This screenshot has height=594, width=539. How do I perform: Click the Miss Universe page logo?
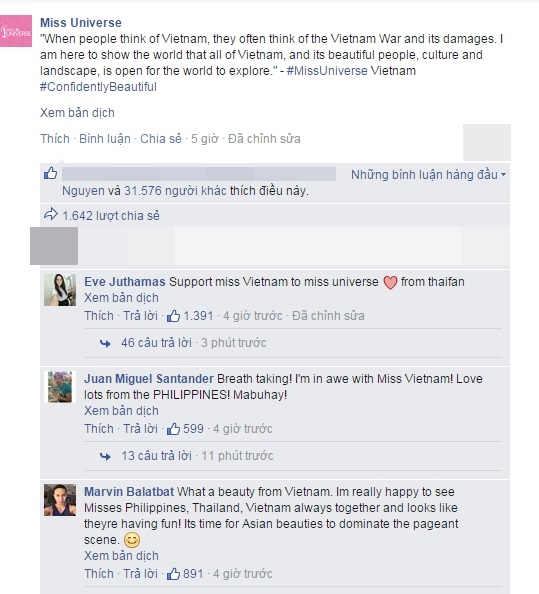pos(16,31)
